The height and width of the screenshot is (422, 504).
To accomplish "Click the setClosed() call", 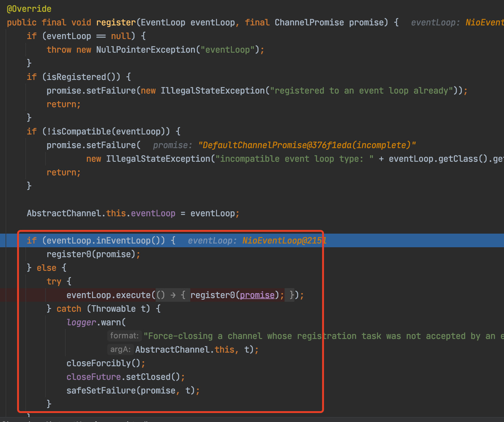I will click(153, 377).
